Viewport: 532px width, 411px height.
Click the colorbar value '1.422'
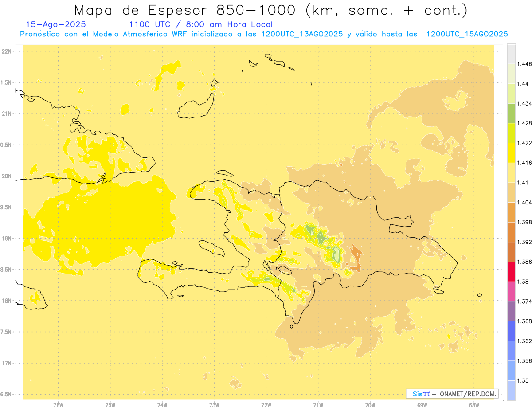(x=525, y=143)
